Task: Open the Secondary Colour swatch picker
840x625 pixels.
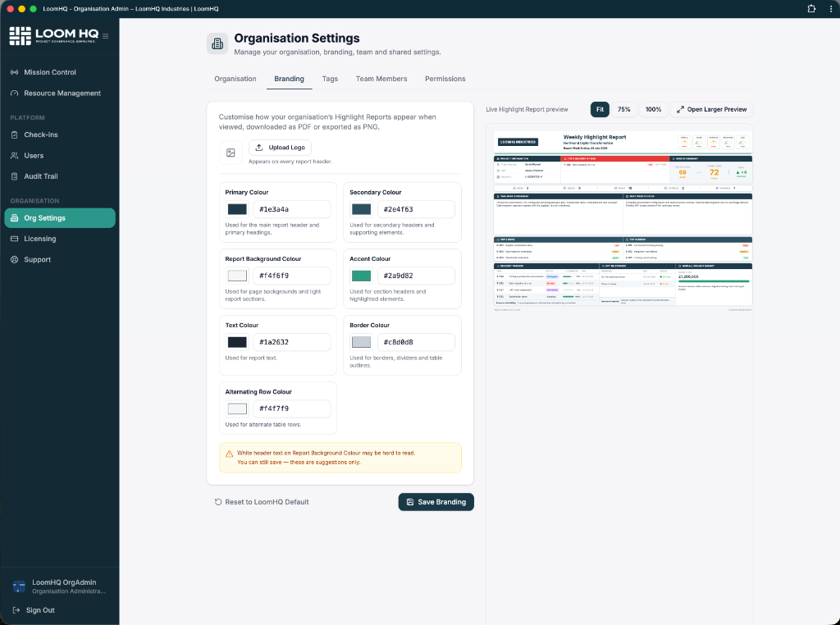Action: point(362,209)
